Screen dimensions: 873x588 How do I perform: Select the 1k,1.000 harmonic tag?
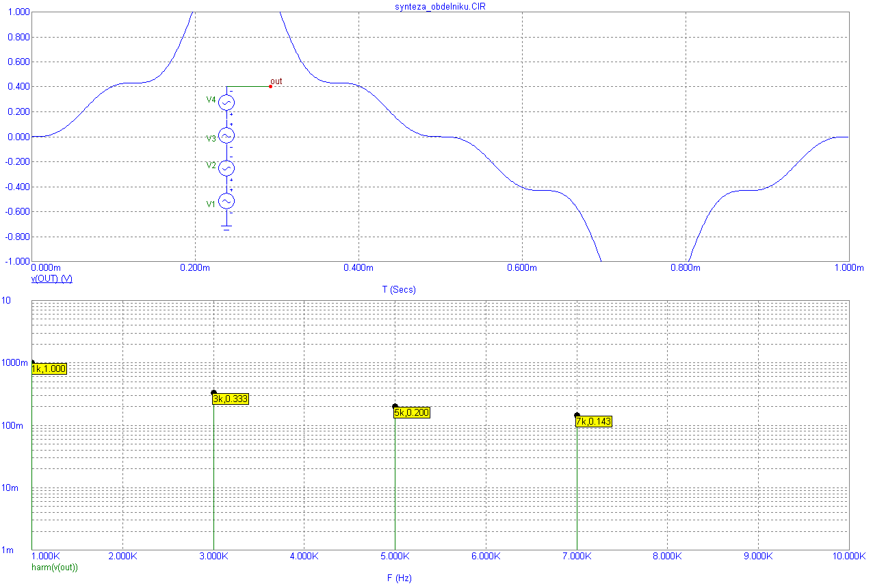[x=49, y=369]
